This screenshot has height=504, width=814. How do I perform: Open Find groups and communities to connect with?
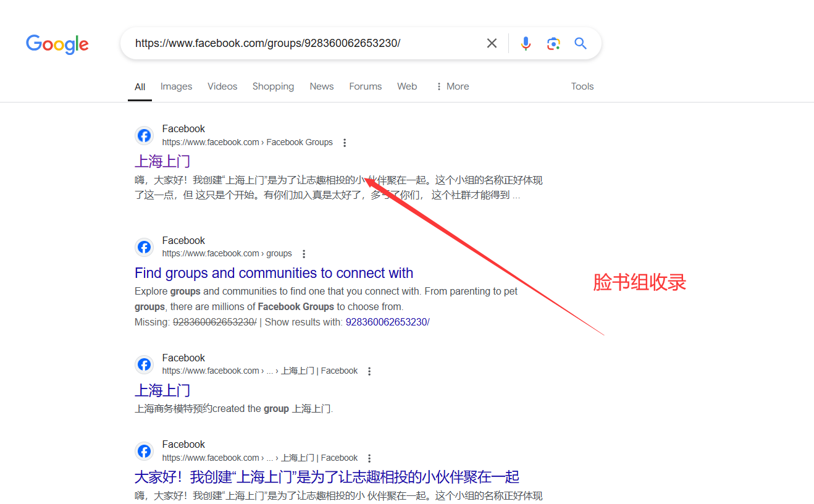click(274, 272)
